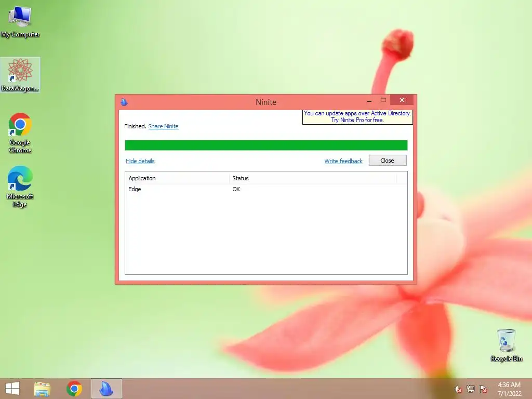
Task: Click the Ninite title bar icon
Action: 124,102
